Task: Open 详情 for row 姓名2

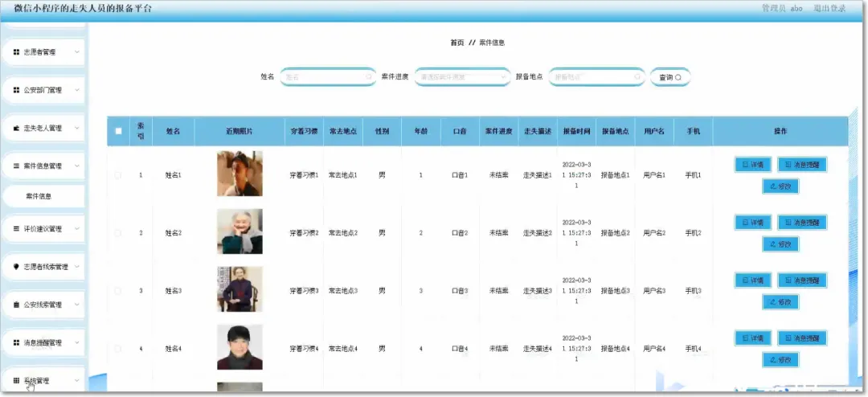Action: tap(753, 223)
